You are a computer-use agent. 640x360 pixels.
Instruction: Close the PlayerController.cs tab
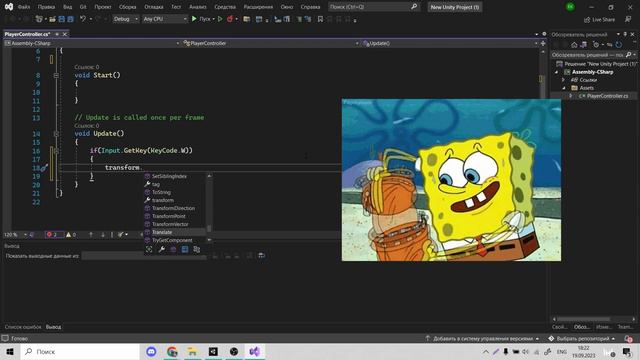pos(64,34)
